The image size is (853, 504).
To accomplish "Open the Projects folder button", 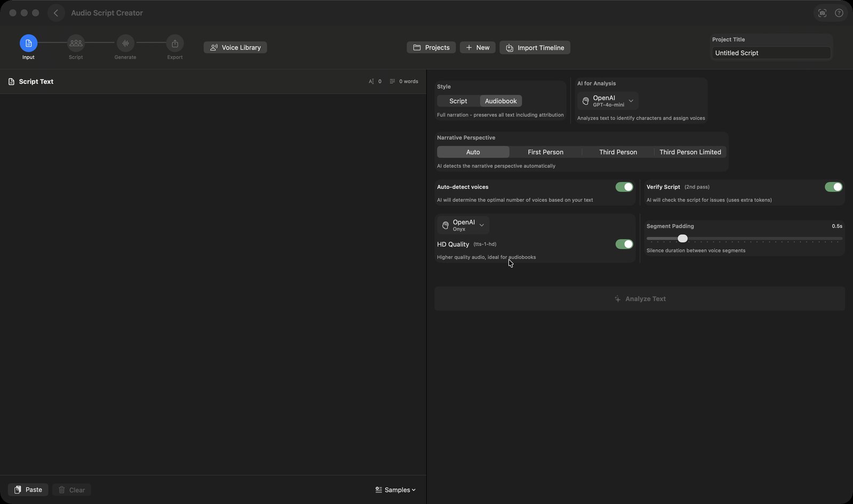I will [431, 47].
